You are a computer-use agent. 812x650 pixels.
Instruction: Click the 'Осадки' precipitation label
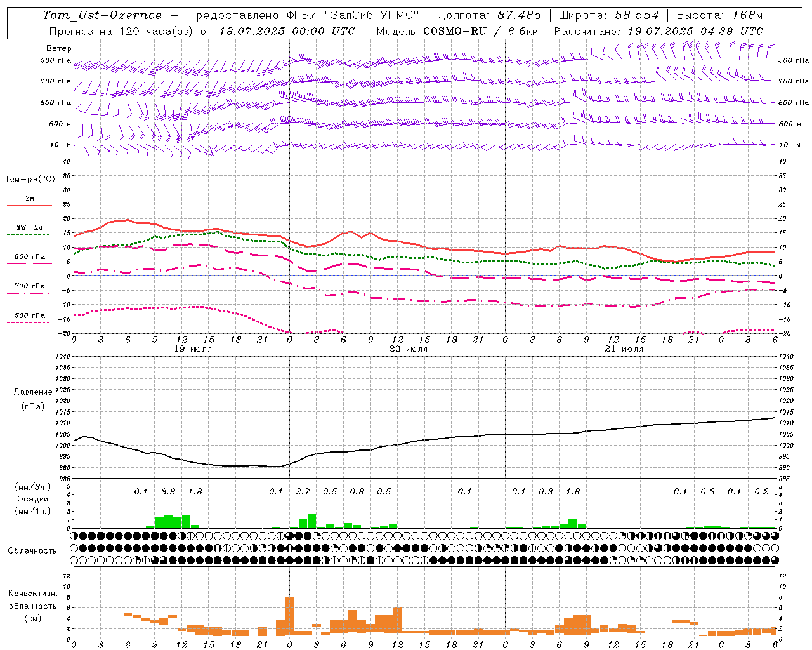click(x=32, y=499)
